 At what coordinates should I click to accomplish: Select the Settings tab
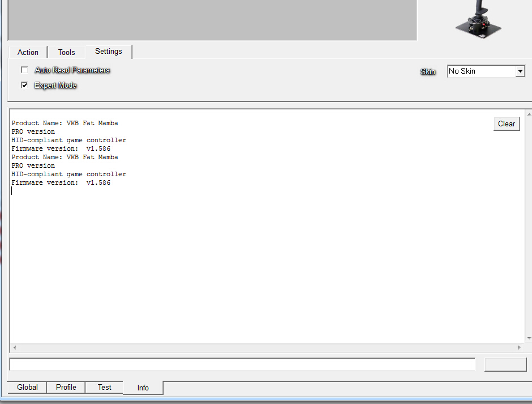coord(109,52)
